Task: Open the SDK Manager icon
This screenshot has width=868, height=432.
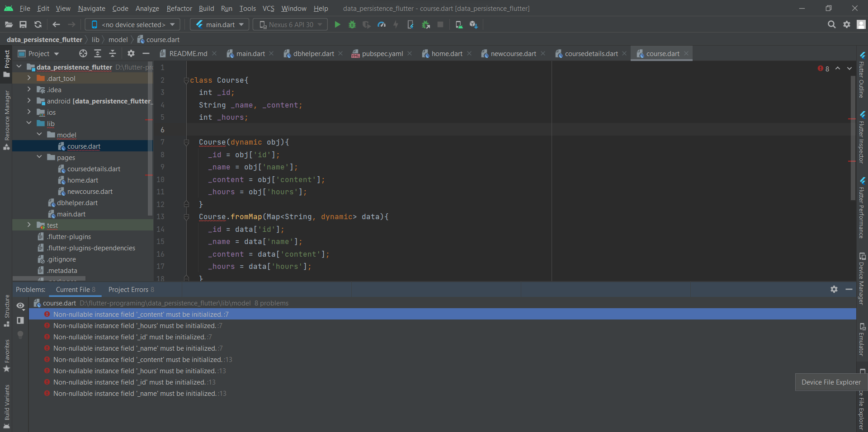Action: (473, 24)
